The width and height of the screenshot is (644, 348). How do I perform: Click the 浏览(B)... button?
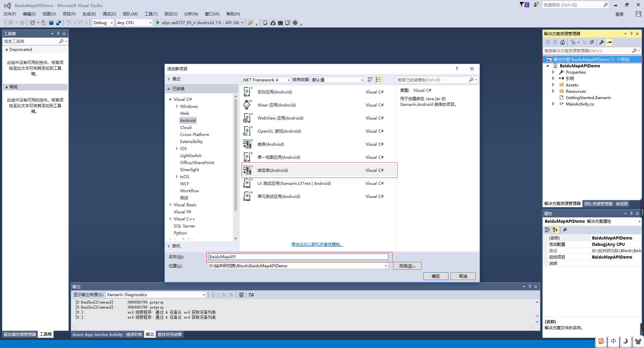point(407,266)
